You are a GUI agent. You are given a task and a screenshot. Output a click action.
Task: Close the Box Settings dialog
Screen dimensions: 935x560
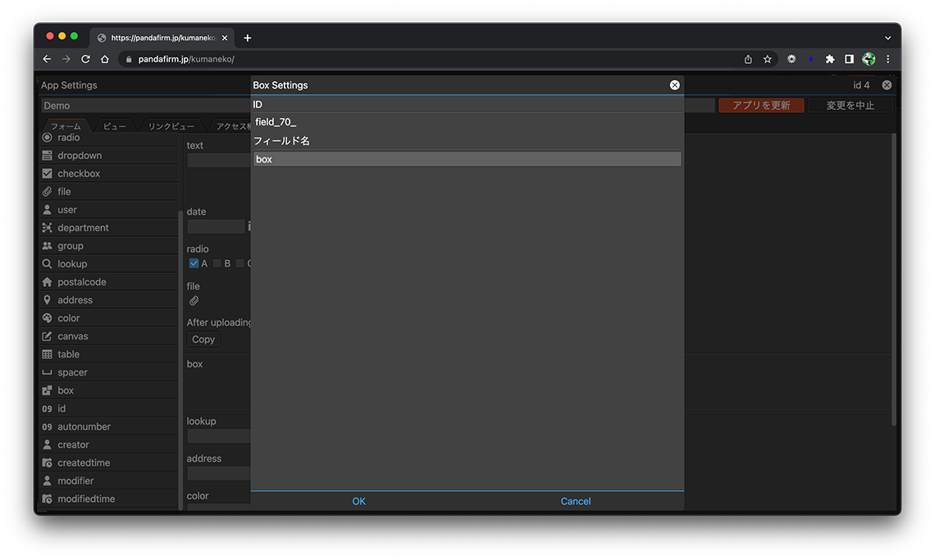(x=674, y=85)
